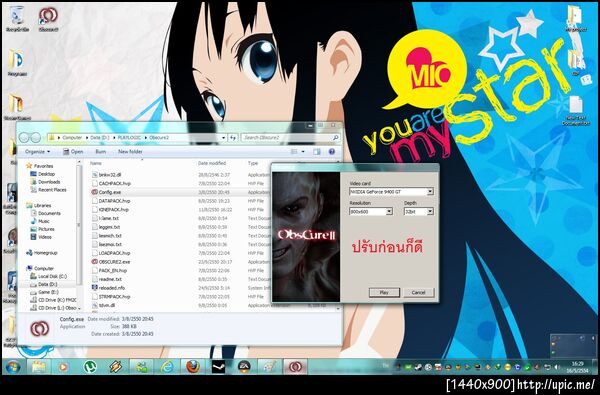
Task: Select Homegroup in the navigation pane
Action: coord(41,253)
